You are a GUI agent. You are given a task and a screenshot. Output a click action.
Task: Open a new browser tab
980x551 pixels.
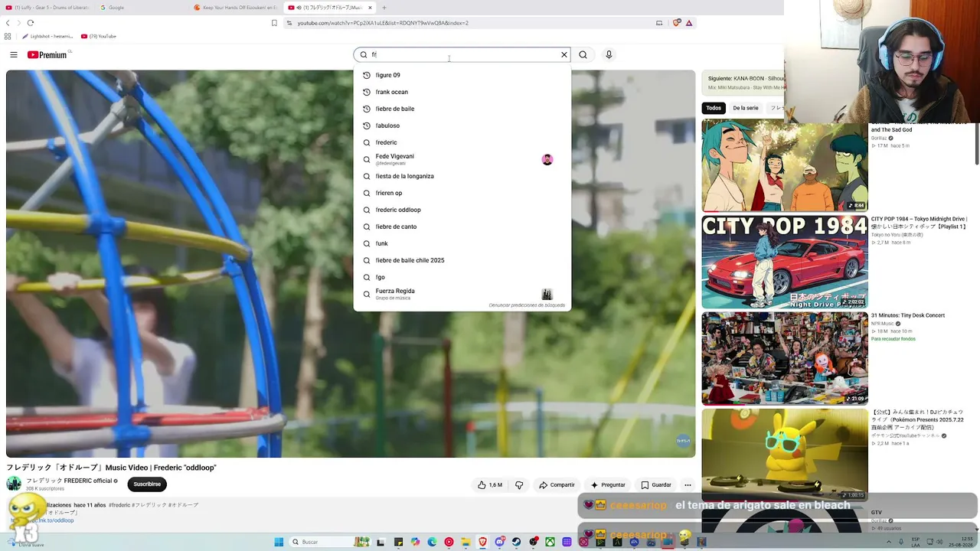point(384,8)
